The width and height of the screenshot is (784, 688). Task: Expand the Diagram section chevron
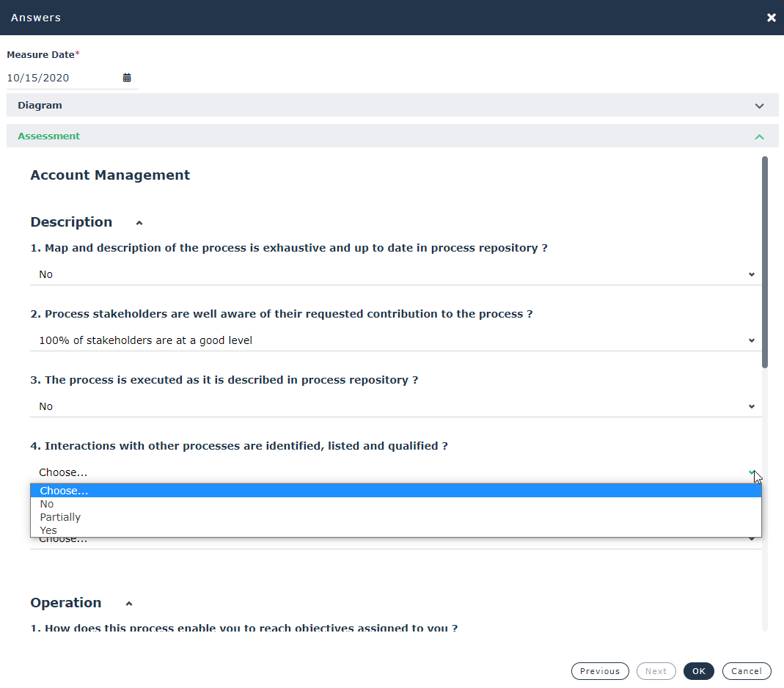[759, 106]
